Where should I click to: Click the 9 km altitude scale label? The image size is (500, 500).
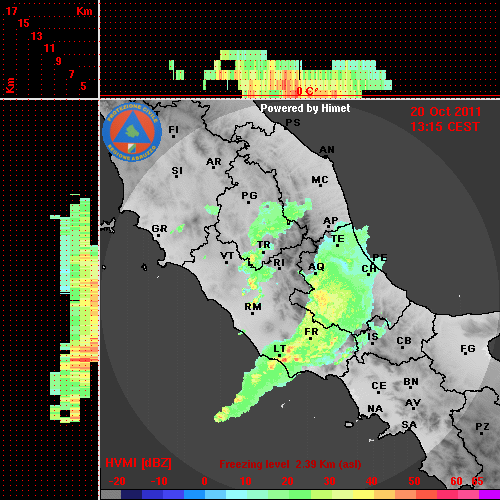tap(59, 61)
